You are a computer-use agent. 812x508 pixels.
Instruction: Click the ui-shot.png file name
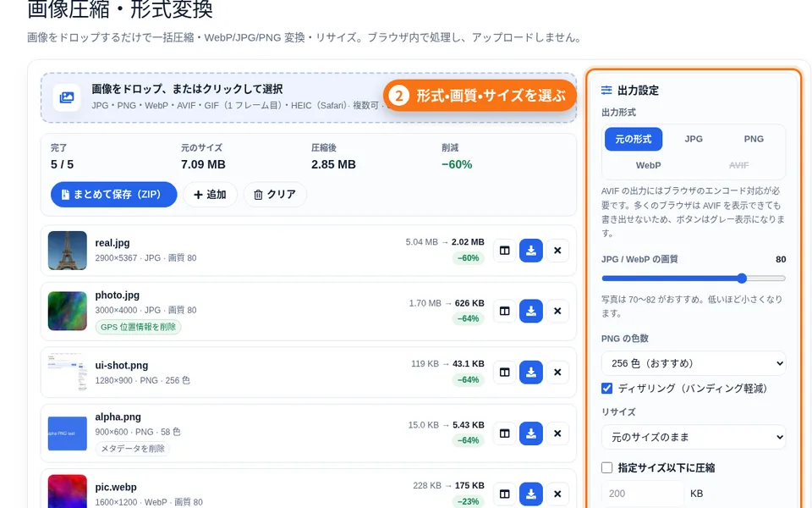pyautogui.click(x=122, y=365)
